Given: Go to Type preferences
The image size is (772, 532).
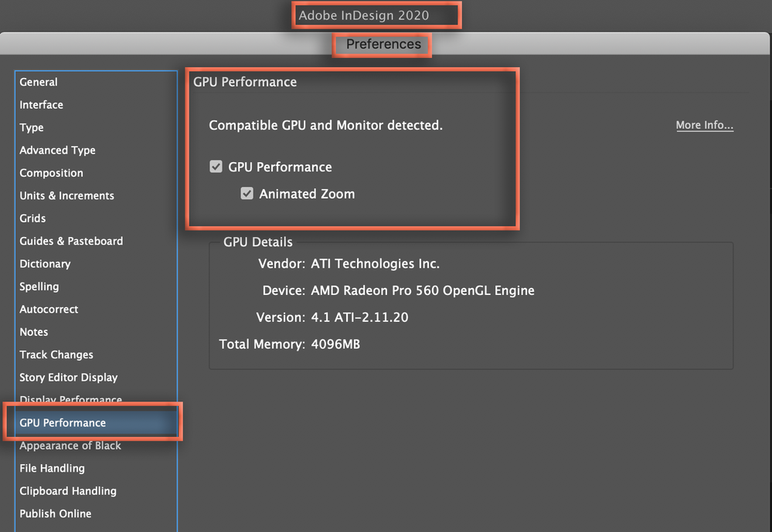Looking at the screenshot, I should click(x=32, y=127).
